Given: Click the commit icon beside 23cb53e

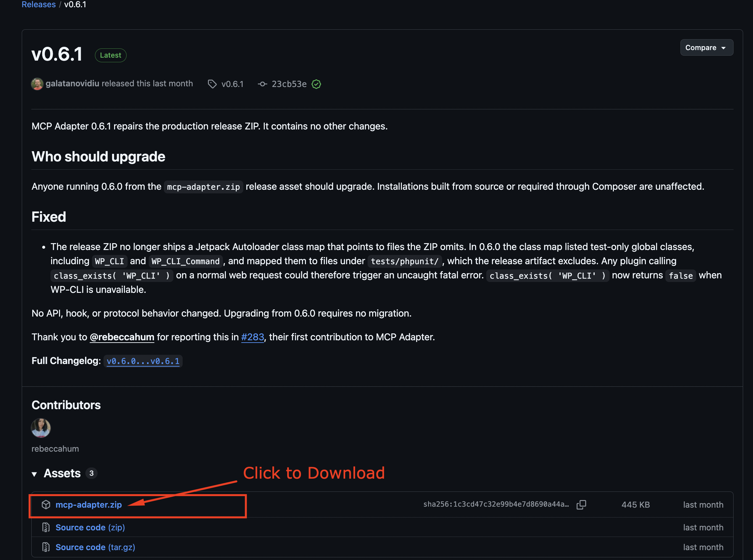Looking at the screenshot, I should click(x=262, y=84).
